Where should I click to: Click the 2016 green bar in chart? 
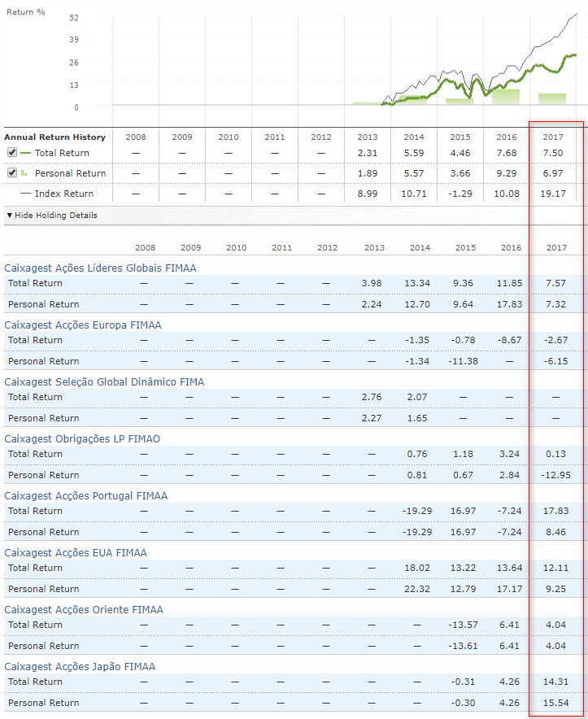(505, 96)
